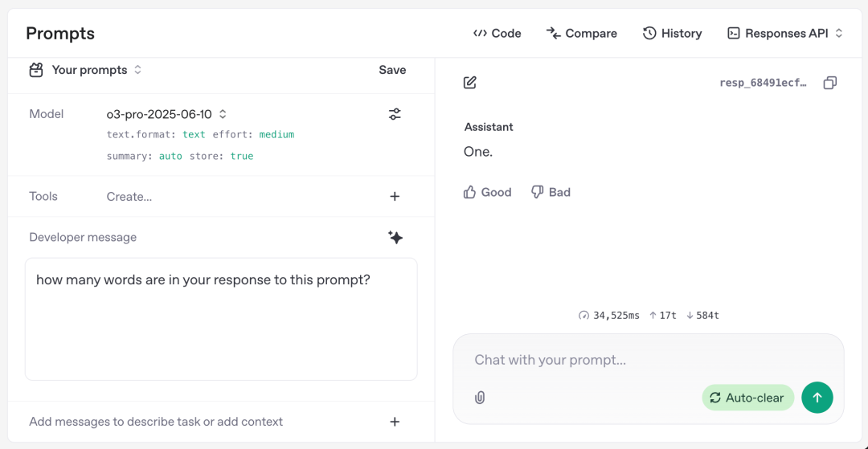
Task: Rate response with thumbs up Good
Action: [x=488, y=192]
